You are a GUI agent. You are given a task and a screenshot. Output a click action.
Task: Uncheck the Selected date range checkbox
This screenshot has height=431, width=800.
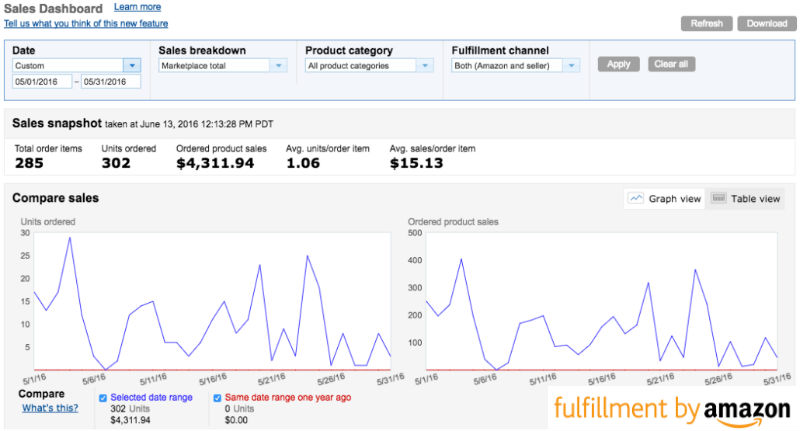(x=104, y=397)
